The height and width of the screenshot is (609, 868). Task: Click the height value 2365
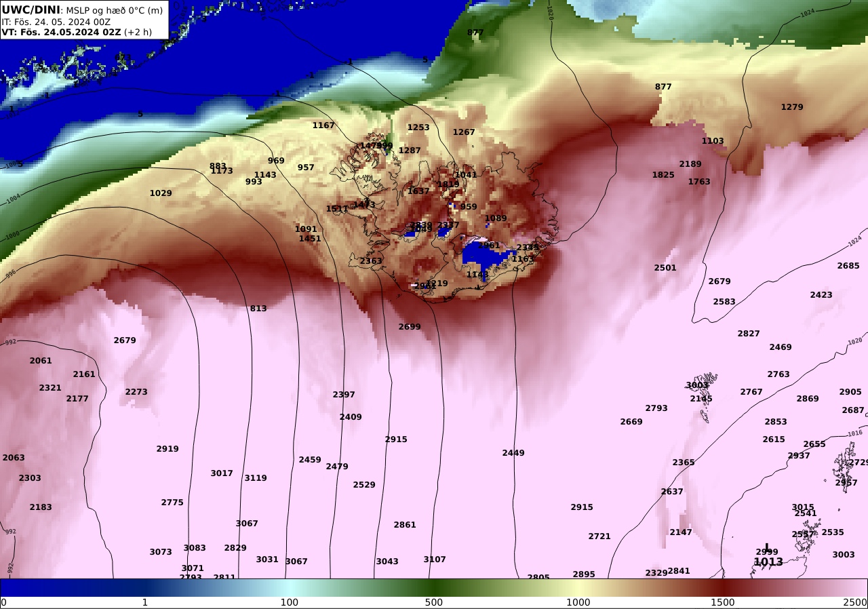[x=684, y=463]
